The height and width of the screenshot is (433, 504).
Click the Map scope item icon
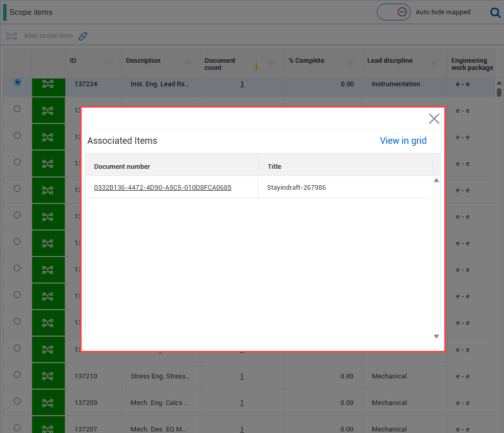click(11, 36)
